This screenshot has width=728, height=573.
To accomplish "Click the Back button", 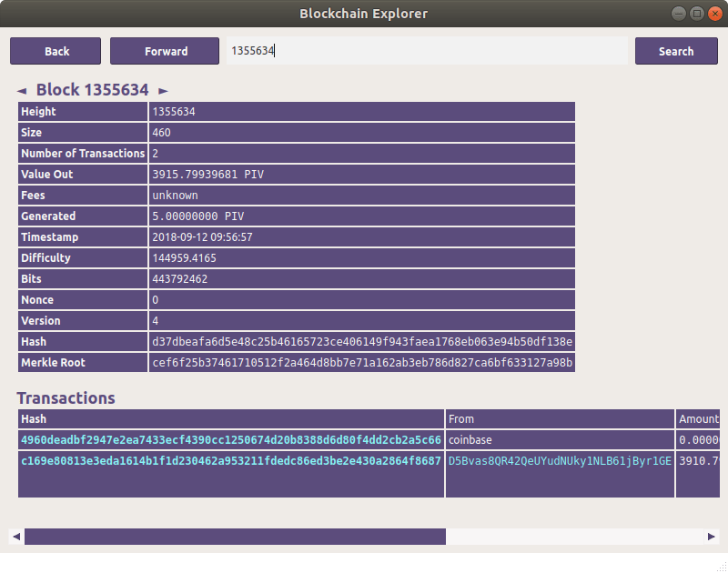I will coord(56,51).
